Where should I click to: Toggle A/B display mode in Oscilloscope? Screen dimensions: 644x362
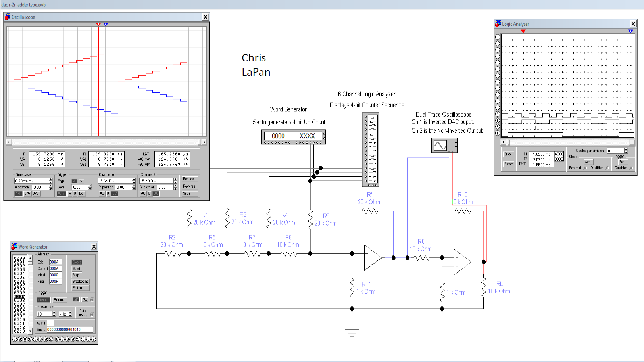coord(36,193)
